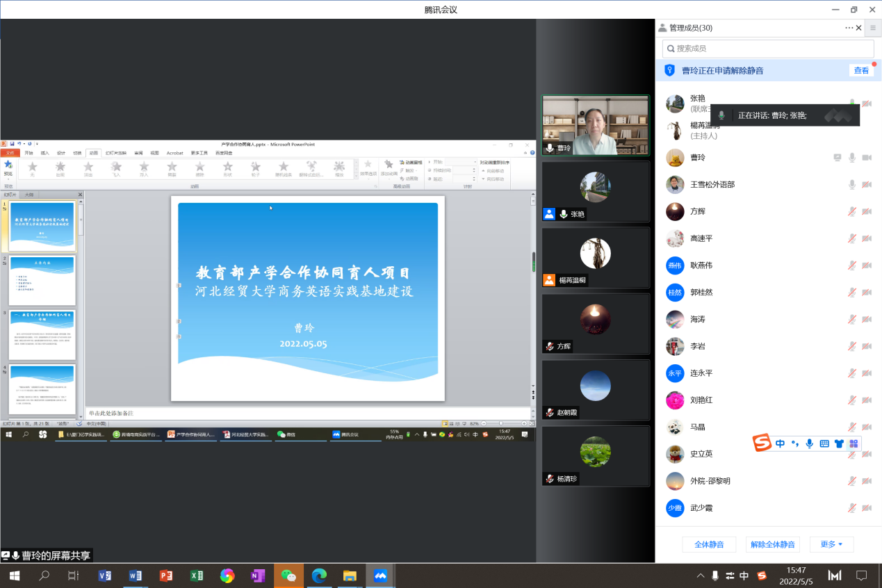The image size is (882, 588).
Task: Expand the hamburger menu at top right
Action: pyautogui.click(x=873, y=28)
